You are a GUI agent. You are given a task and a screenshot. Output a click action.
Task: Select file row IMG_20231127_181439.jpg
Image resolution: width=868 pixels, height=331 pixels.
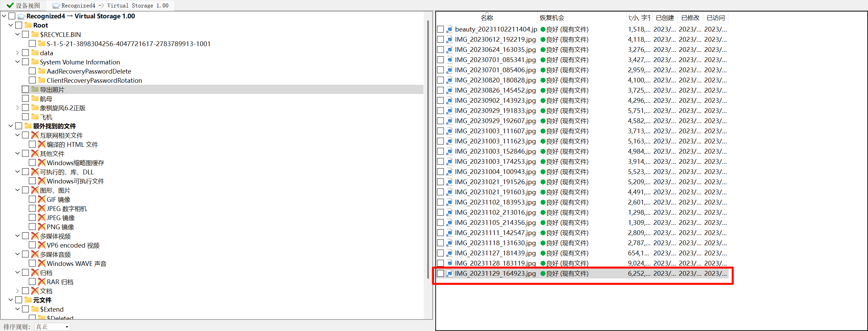click(583, 253)
